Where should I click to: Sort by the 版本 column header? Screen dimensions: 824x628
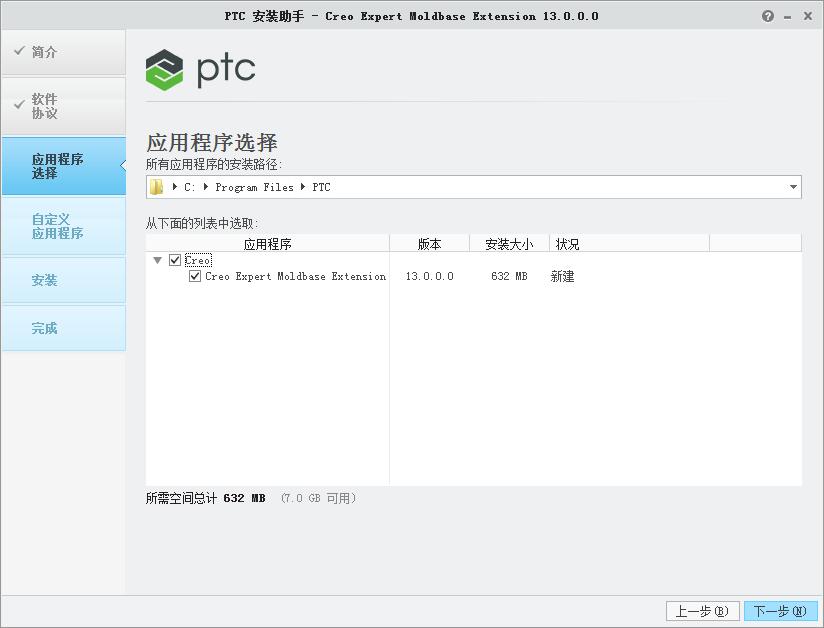[429, 244]
